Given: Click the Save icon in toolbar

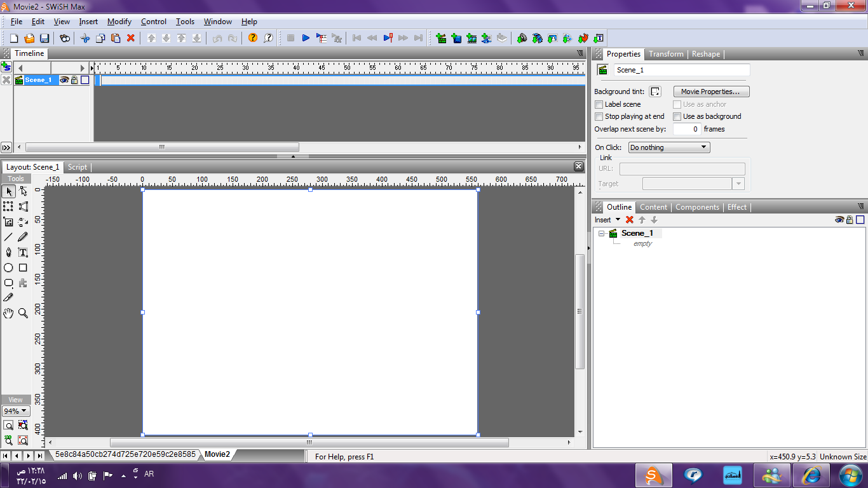Looking at the screenshot, I should [x=44, y=38].
